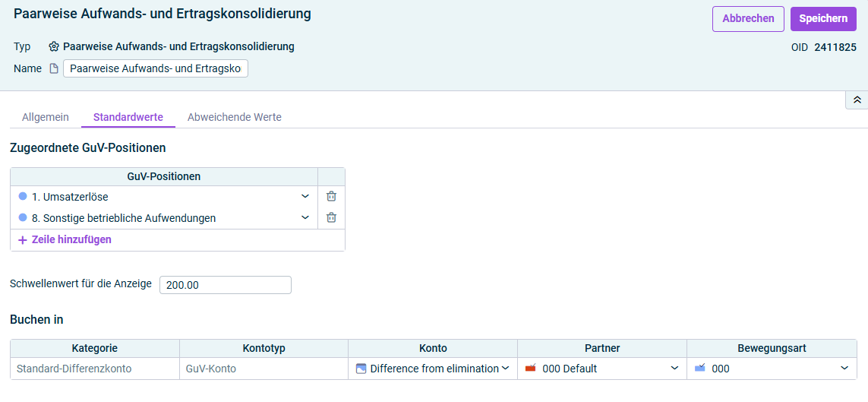
Task: Click the blue Bewegungsart icon for 000
Action: coord(699,369)
